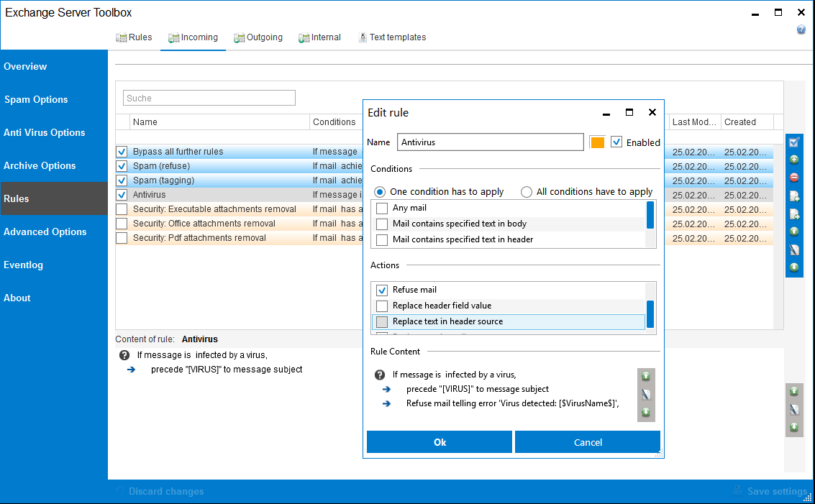
Task: Click the down arrow in the dialog's Rule Content toolbar
Action: (646, 412)
